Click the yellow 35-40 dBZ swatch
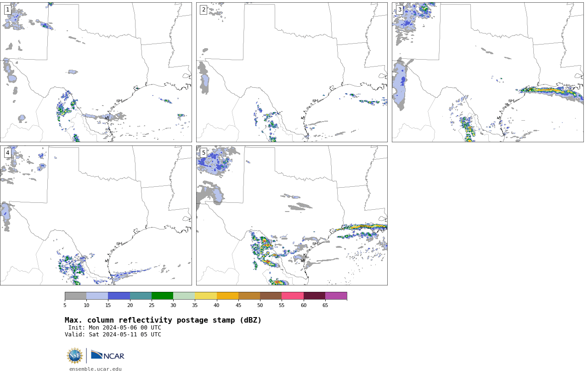Viewport: 588px width, 374px height. (206, 296)
